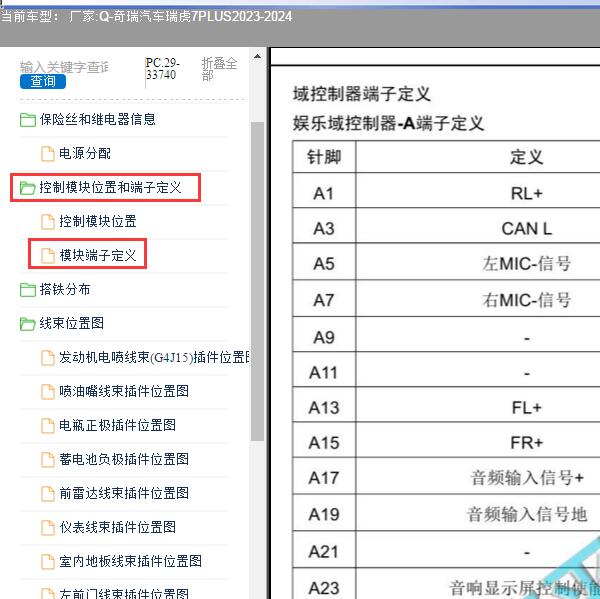This screenshot has height=599, width=600.
Task: Open 喷油嘴线束插件位置图 document icon
Action: pyautogui.click(x=47, y=392)
